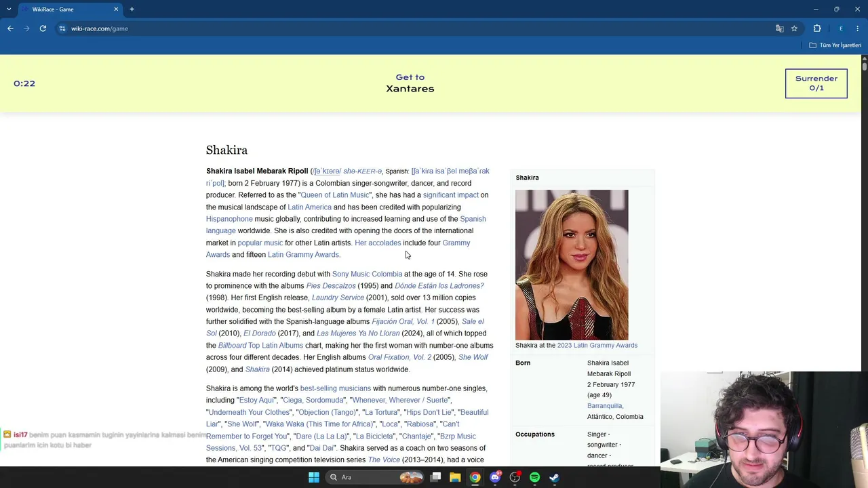Click the translate page icon

point(780,28)
